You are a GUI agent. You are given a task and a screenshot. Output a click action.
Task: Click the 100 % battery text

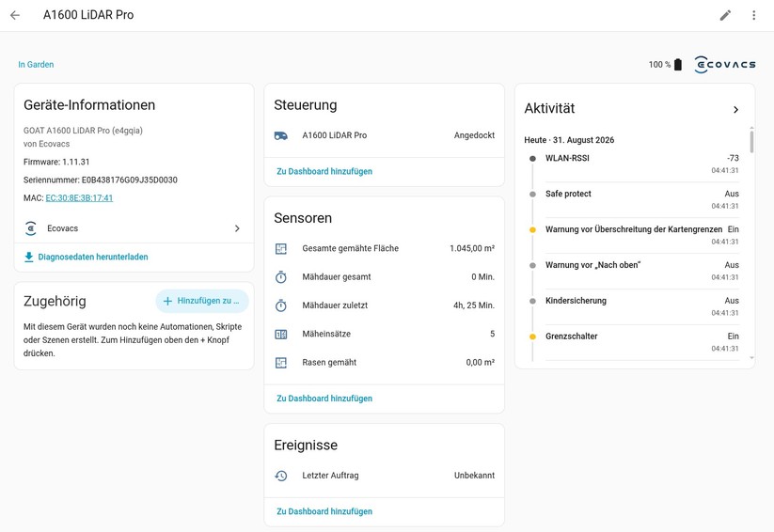click(659, 65)
